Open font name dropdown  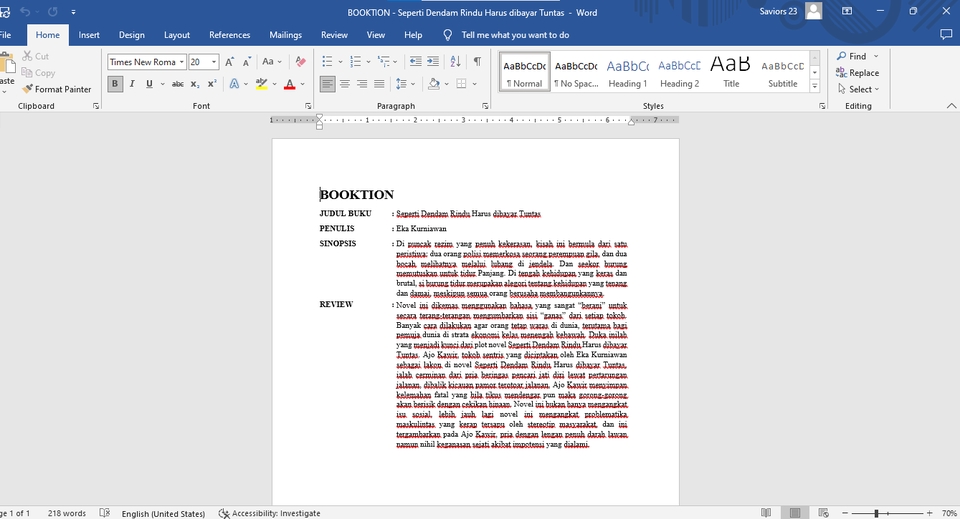pos(181,62)
